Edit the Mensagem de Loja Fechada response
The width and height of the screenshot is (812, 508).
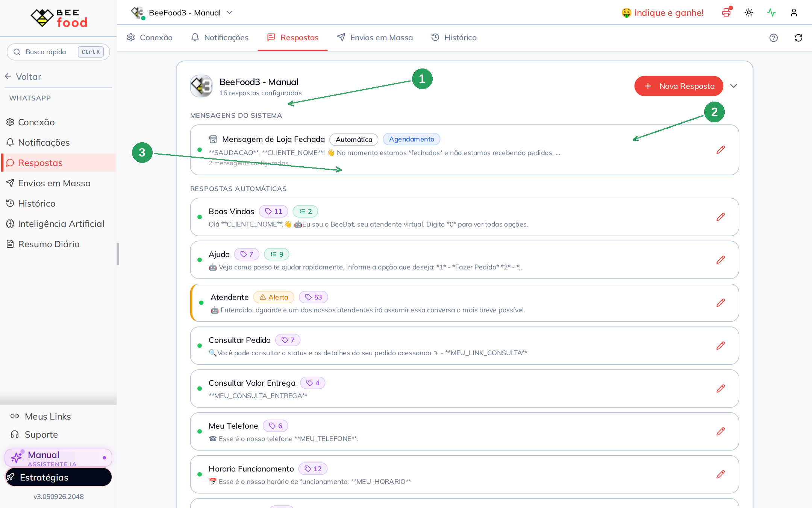coord(721,150)
